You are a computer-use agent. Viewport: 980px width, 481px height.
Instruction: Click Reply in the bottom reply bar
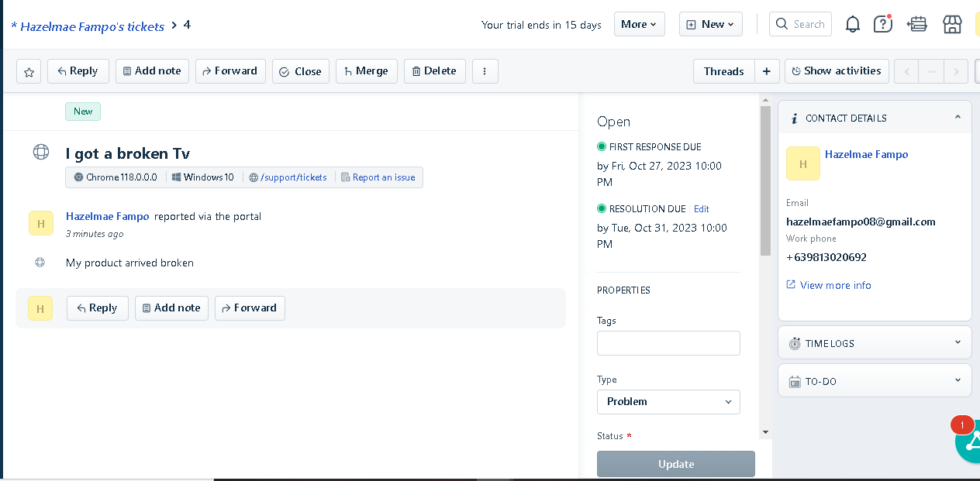[x=98, y=308]
